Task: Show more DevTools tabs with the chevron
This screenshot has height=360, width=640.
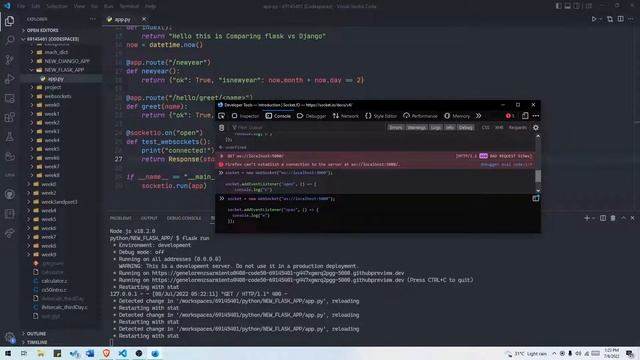Action: click(x=478, y=116)
